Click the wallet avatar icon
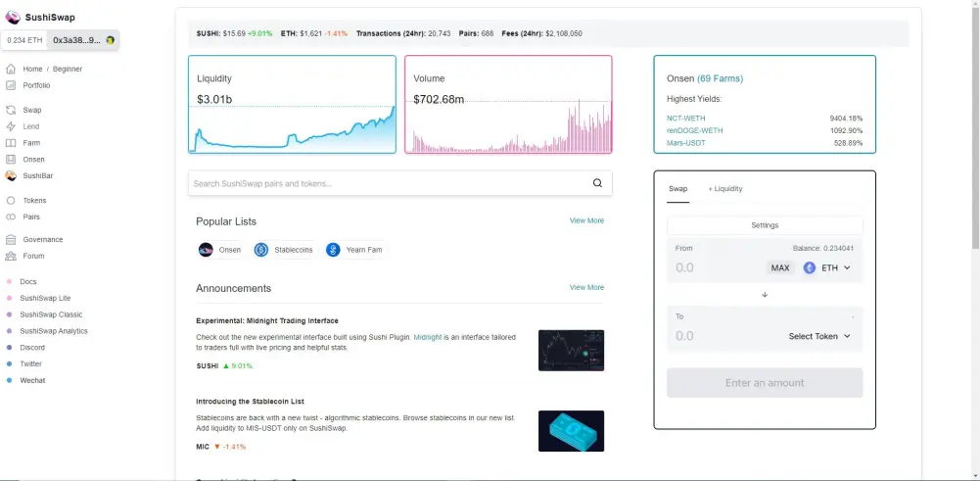Viewport: 980px width, 481px height. 110,40
